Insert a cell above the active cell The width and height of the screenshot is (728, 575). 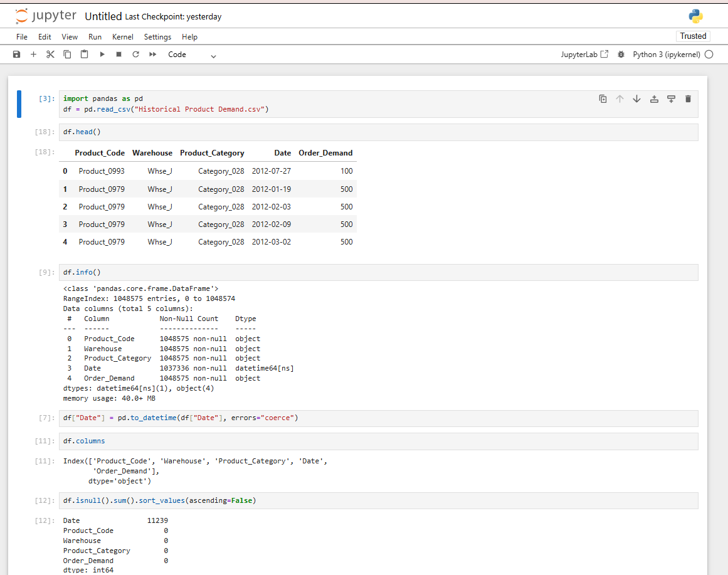pyautogui.click(x=654, y=99)
